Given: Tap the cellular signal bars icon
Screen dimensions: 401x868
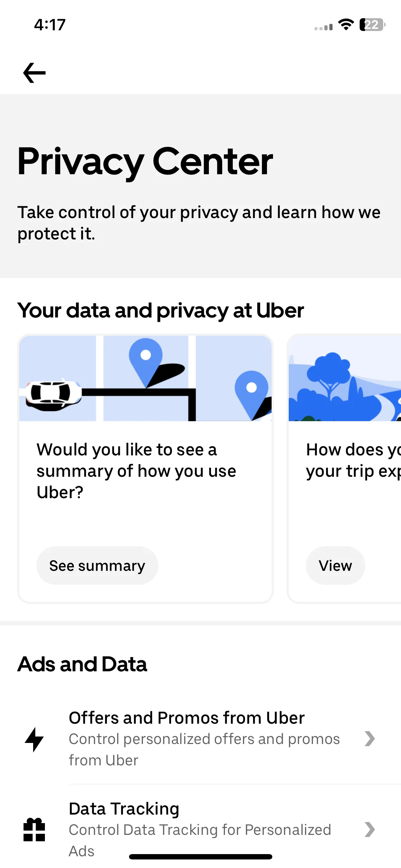Looking at the screenshot, I should (x=323, y=27).
